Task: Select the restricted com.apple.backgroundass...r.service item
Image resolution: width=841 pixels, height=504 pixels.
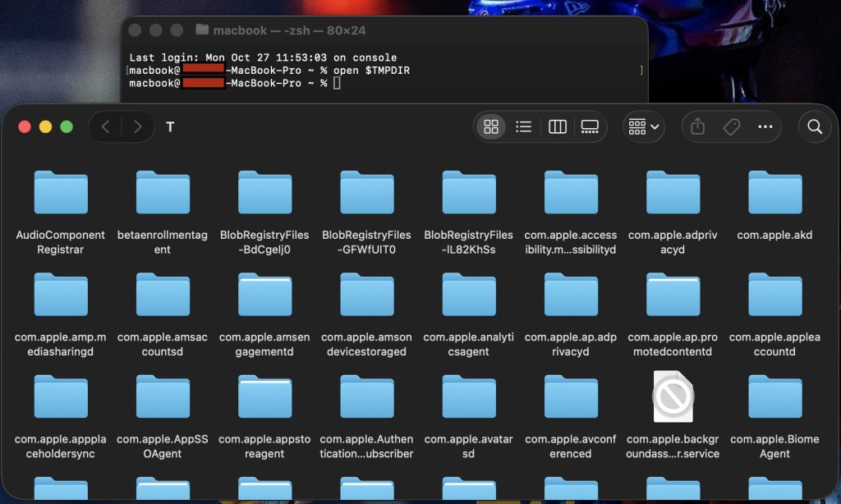Action: tap(673, 396)
